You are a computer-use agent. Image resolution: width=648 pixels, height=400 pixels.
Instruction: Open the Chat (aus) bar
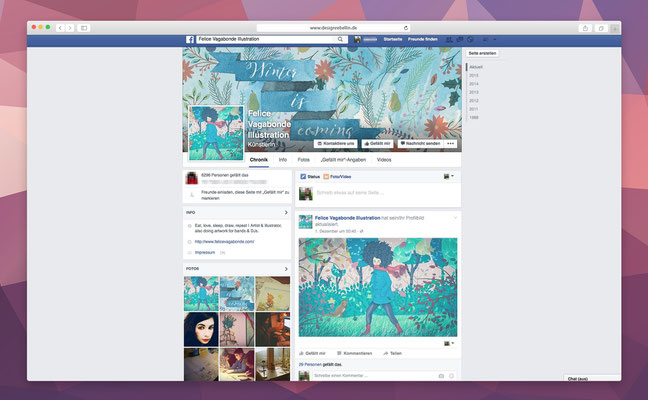592,378
